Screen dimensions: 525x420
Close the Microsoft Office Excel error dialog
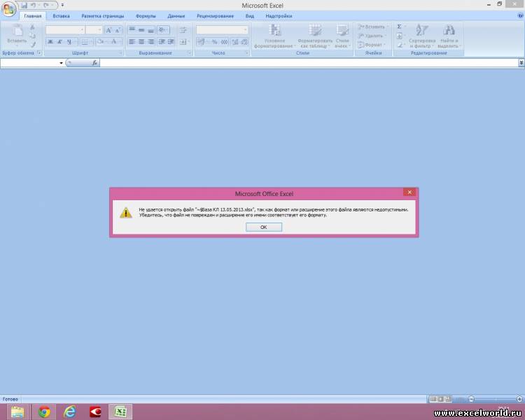(409, 192)
